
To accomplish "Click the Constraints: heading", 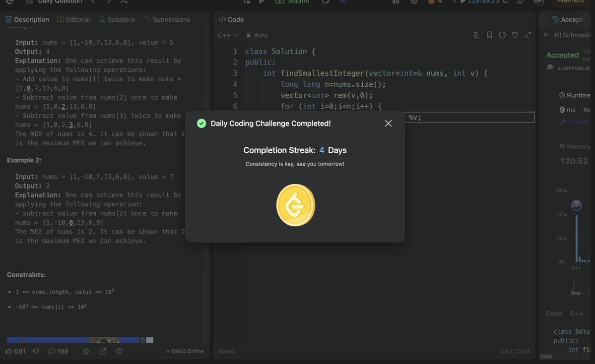I will pos(26,275).
